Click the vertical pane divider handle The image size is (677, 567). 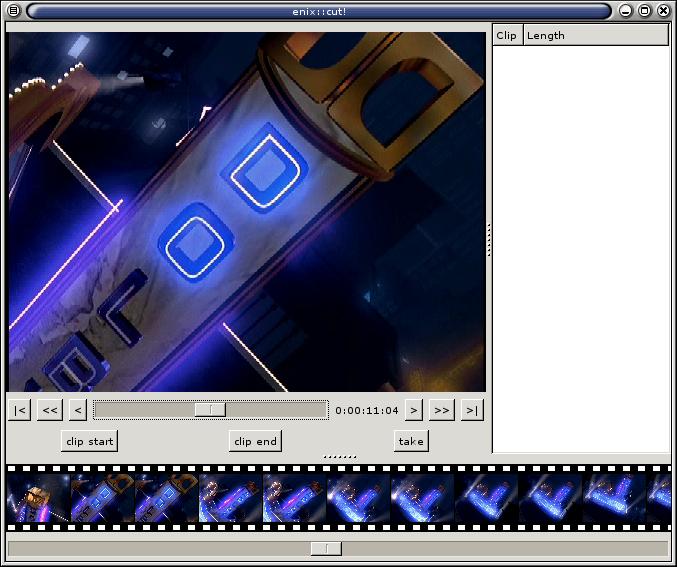488,240
